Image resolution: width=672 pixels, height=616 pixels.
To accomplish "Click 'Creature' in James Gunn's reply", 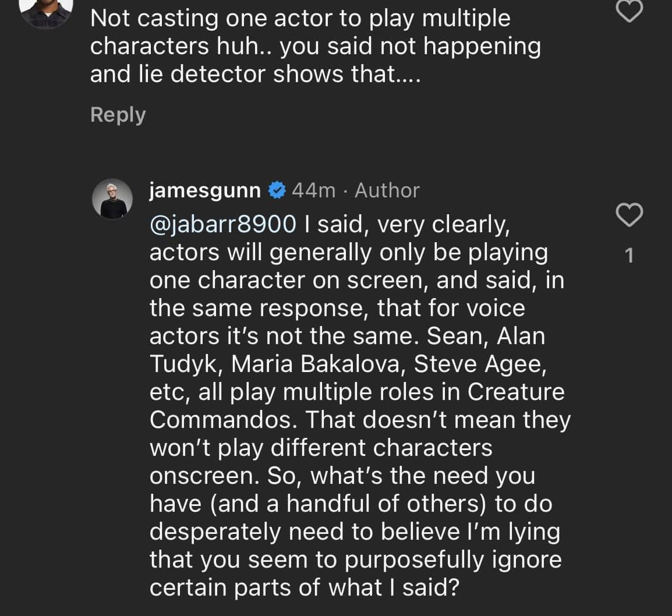I will tap(516, 392).
